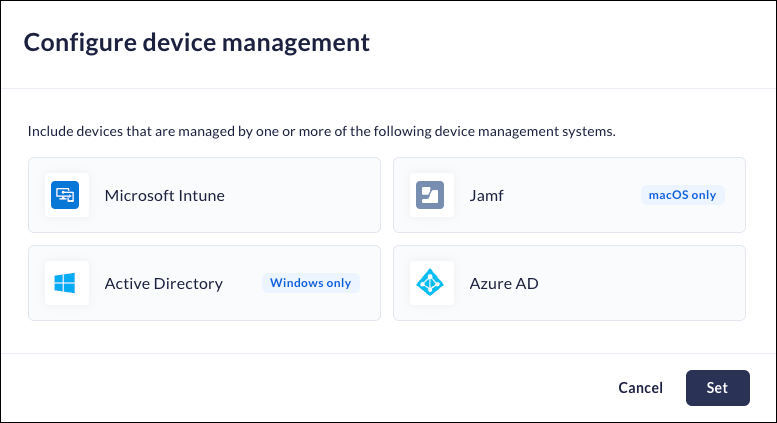777x423 pixels.
Task: Click the "Configure device management" heading
Action: (x=197, y=42)
